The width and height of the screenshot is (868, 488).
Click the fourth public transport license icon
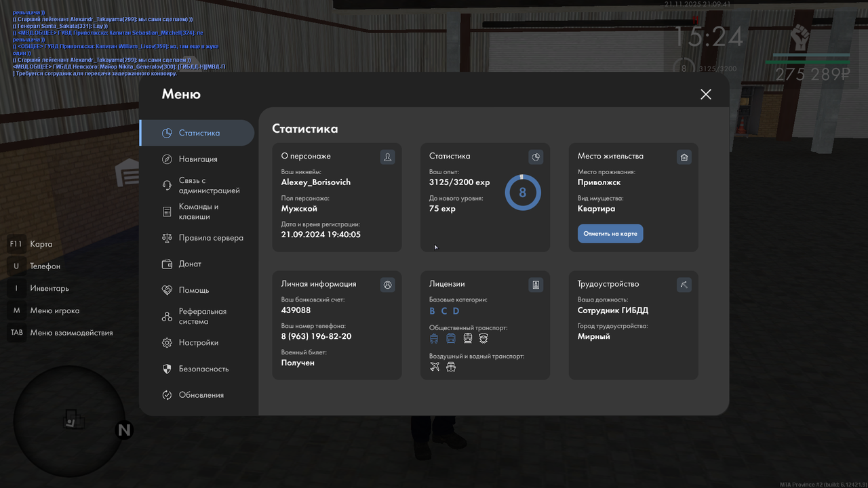[484, 338]
